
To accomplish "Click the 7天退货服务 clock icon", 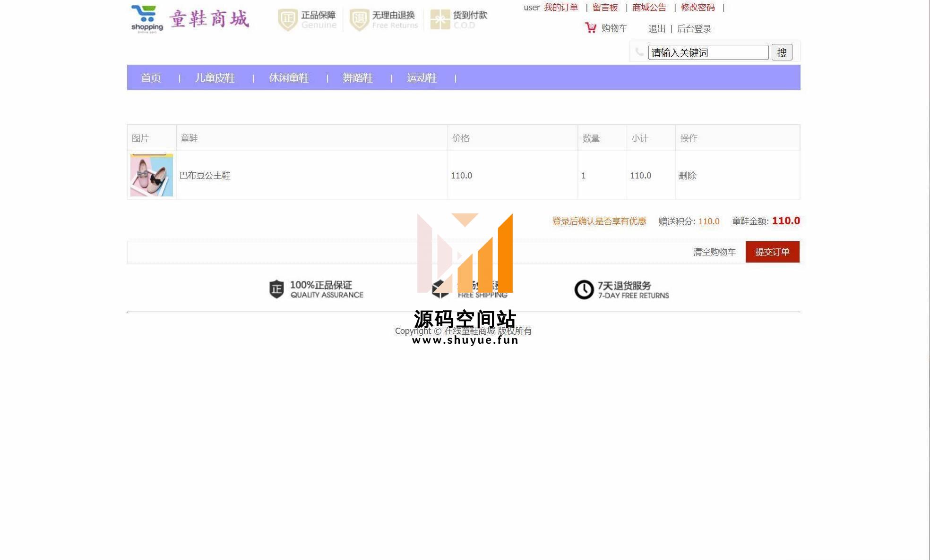I will click(x=584, y=289).
